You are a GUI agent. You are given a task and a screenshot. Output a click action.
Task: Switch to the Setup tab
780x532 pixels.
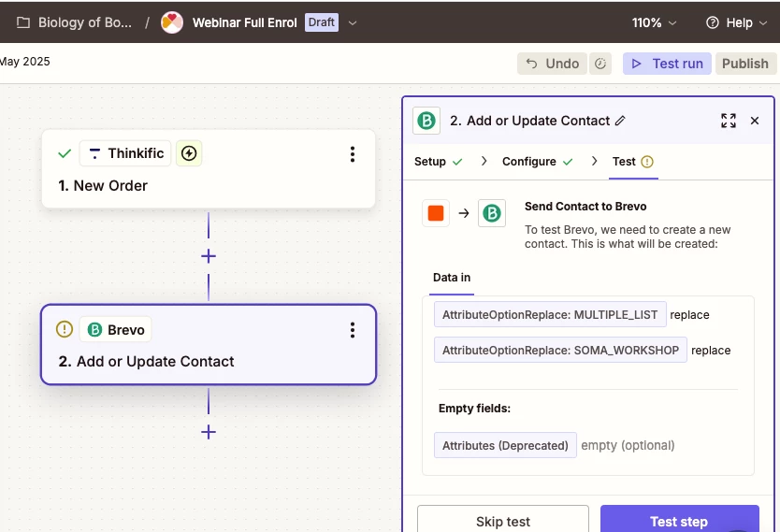pyautogui.click(x=439, y=162)
